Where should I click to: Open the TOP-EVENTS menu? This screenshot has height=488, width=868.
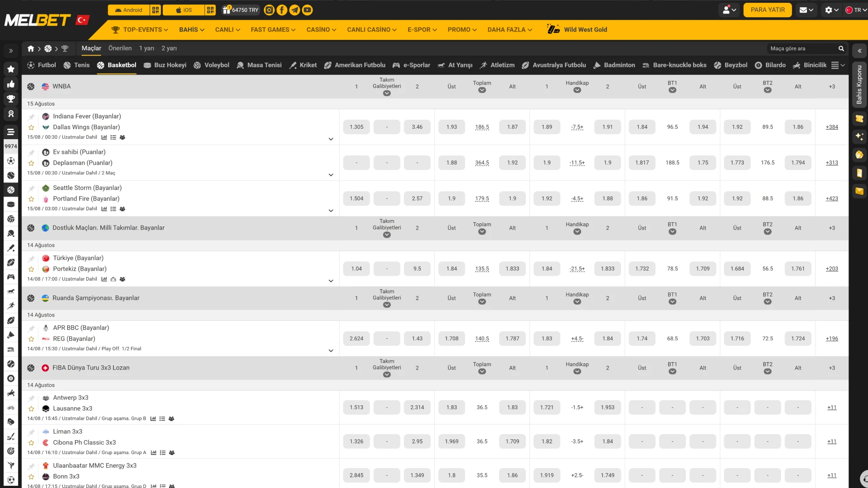coord(140,29)
